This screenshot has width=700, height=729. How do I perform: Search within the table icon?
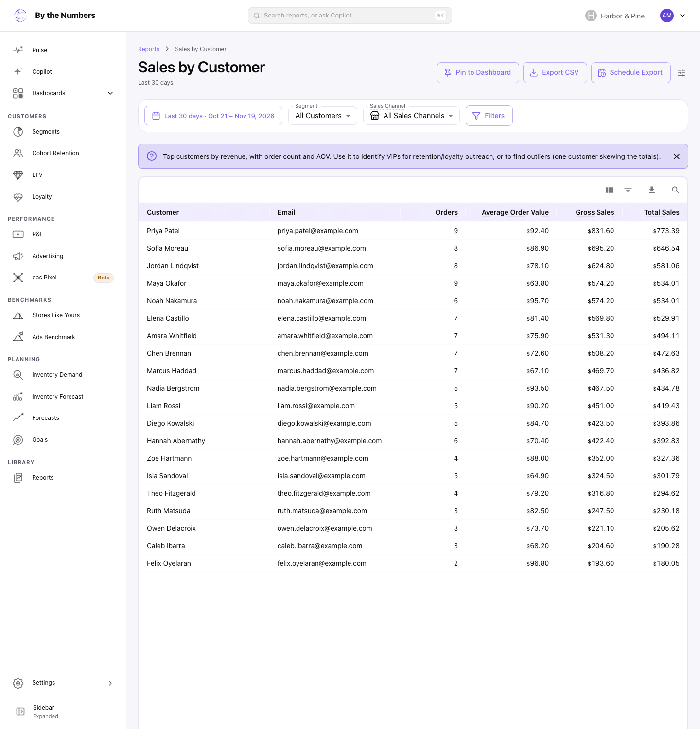click(x=675, y=190)
